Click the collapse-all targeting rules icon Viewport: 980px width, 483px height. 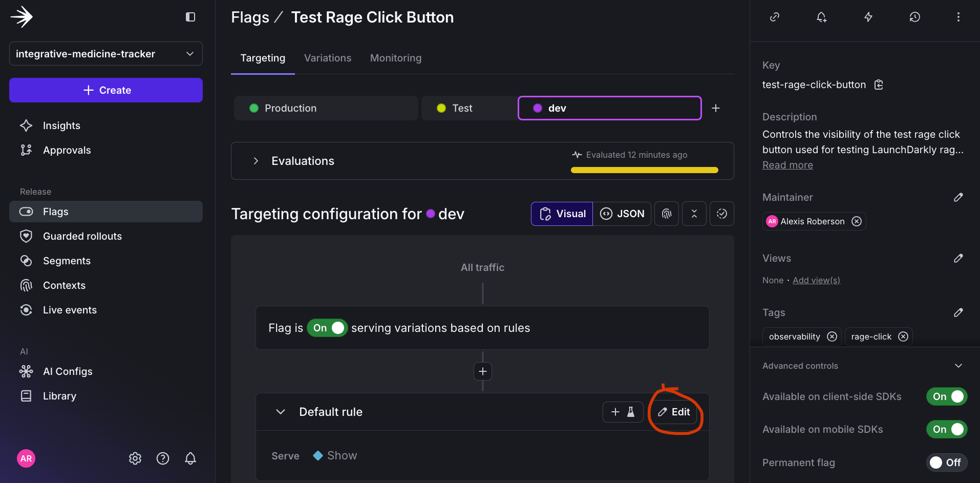pos(694,214)
